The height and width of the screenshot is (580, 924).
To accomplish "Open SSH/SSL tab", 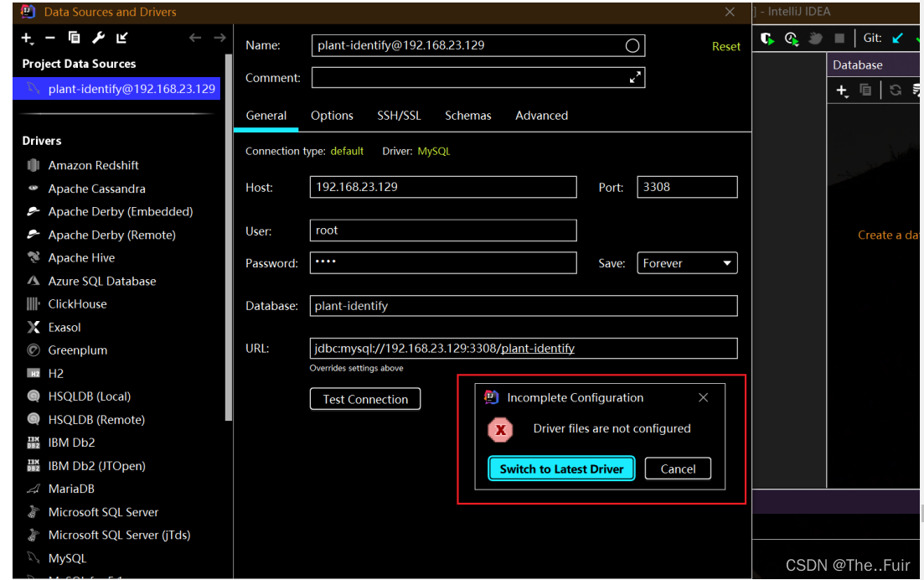I will click(399, 116).
